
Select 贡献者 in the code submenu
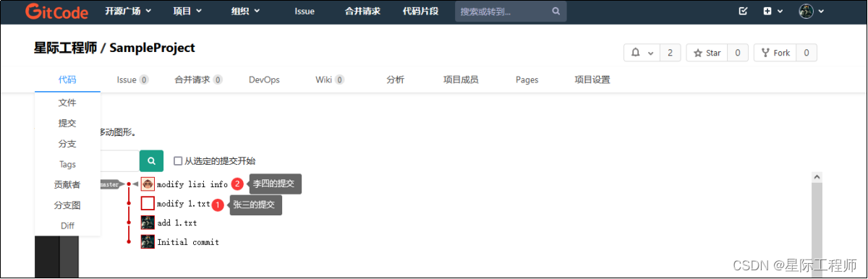point(67,185)
